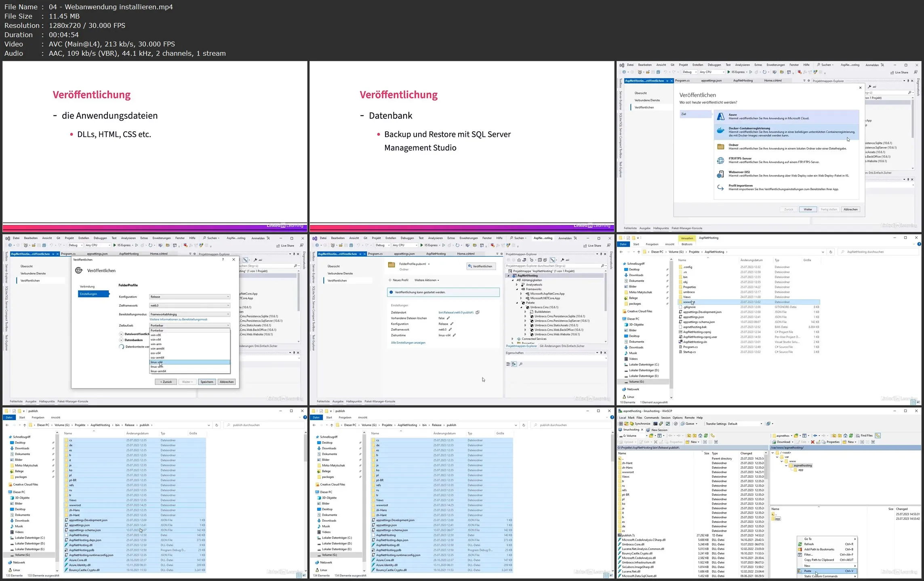
Task: Click the red delete X in WinSCP remote toolbar
Action: (812, 442)
